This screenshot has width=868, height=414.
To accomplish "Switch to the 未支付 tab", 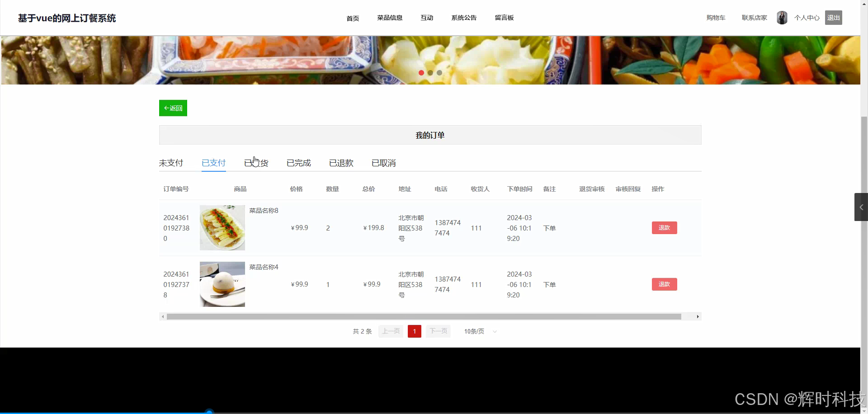I will (171, 163).
